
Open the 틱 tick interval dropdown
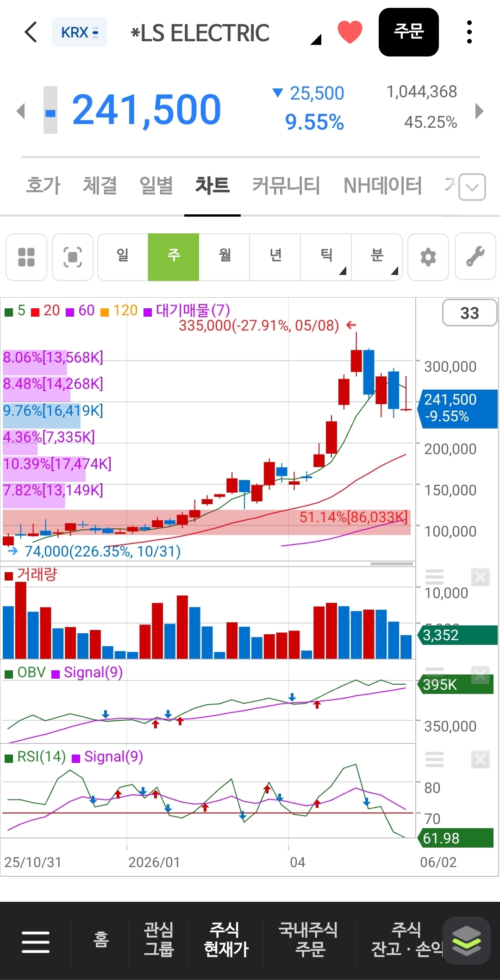click(x=326, y=257)
